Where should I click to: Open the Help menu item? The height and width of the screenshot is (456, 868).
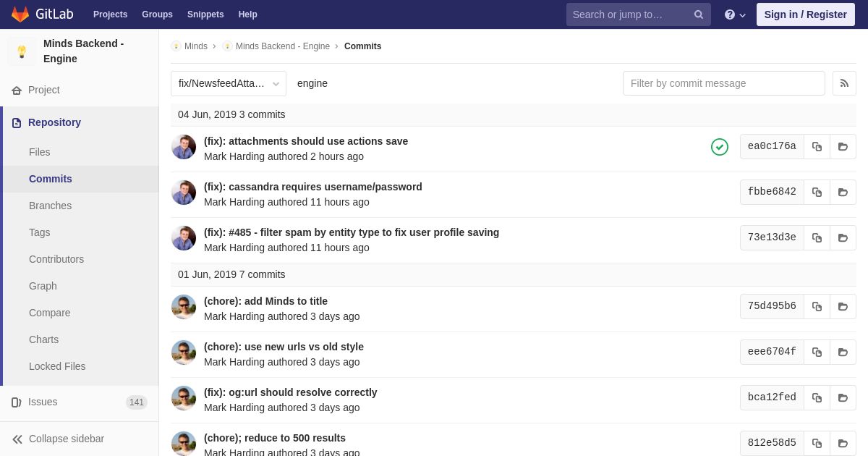(x=248, y=14)
